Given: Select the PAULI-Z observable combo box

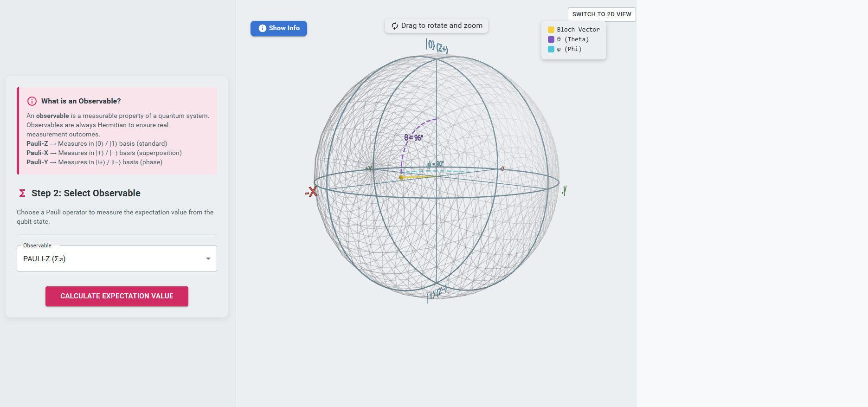Looking at the screenshot, I should tap(111, 259).
